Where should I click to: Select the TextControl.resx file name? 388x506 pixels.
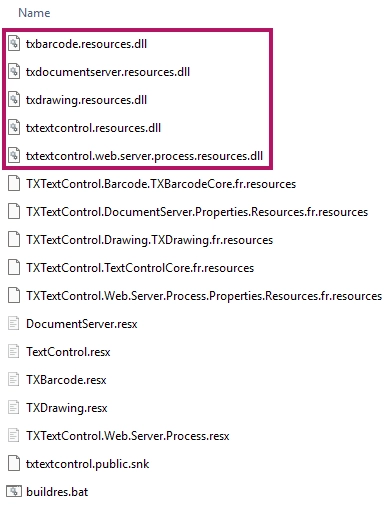68,352
